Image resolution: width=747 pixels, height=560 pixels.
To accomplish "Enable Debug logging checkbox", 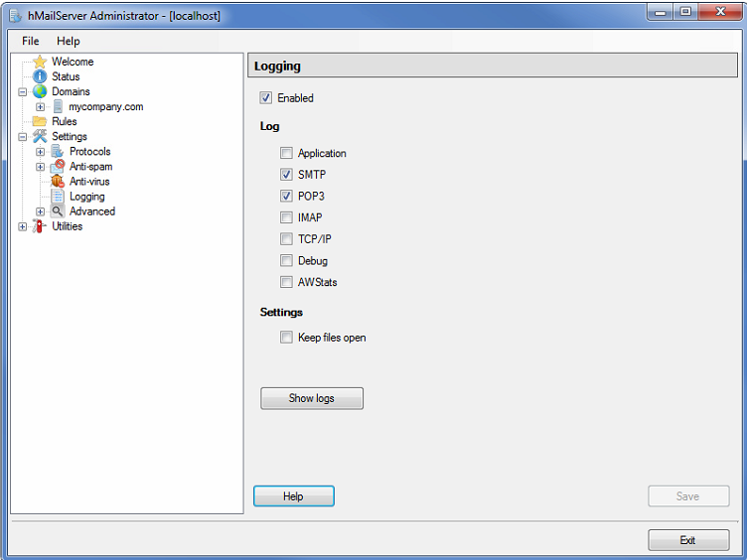I will click(286, 260).
